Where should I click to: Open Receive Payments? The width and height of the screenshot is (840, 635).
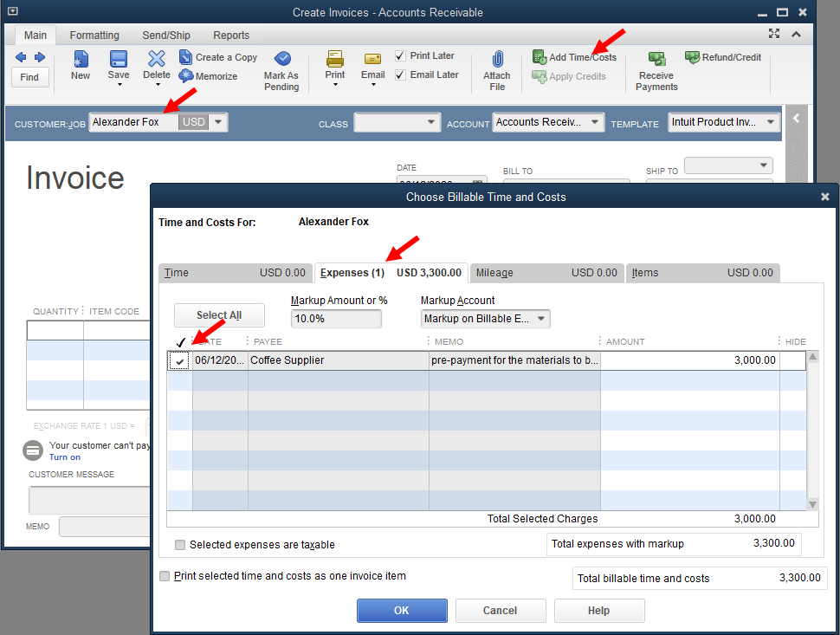coord(656,72)
